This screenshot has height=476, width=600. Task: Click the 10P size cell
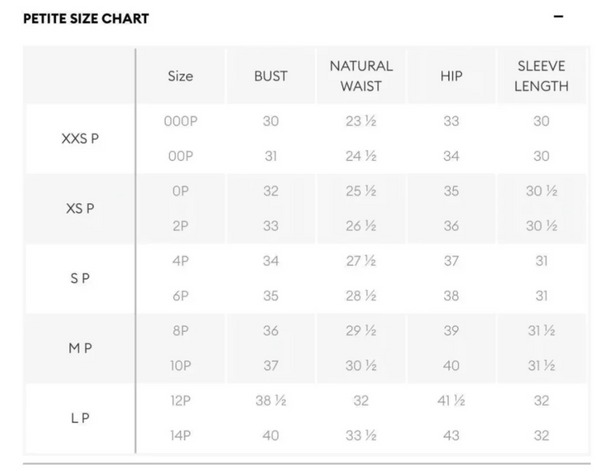pyautogui.click(x=181, y=366)
